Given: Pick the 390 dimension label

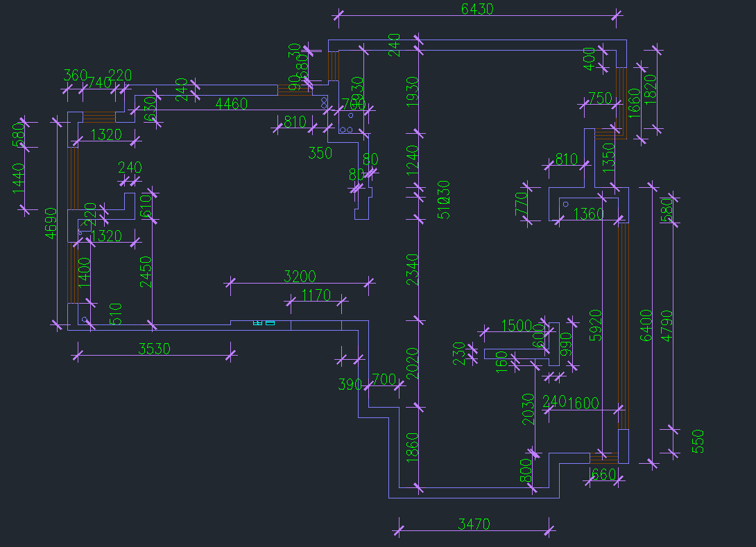Looking at the screenshot, I should point(350,384).
